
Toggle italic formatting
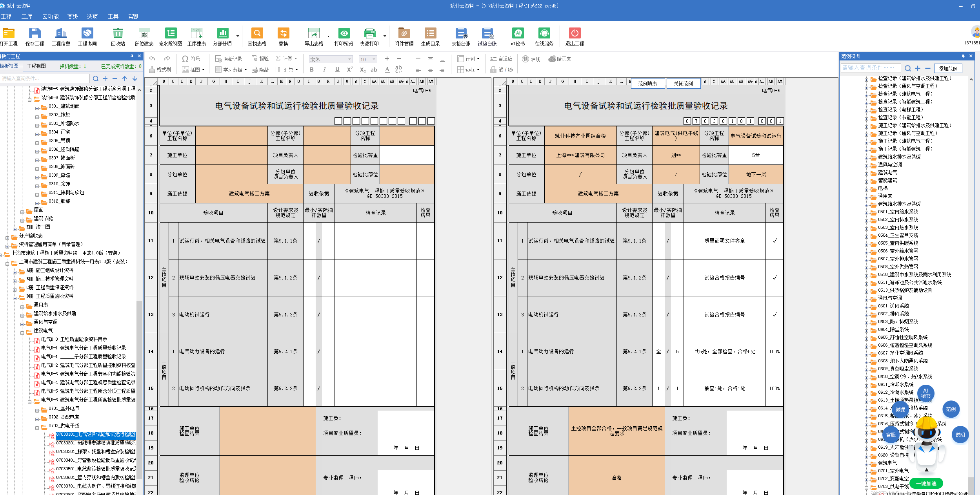coord(324,69)
